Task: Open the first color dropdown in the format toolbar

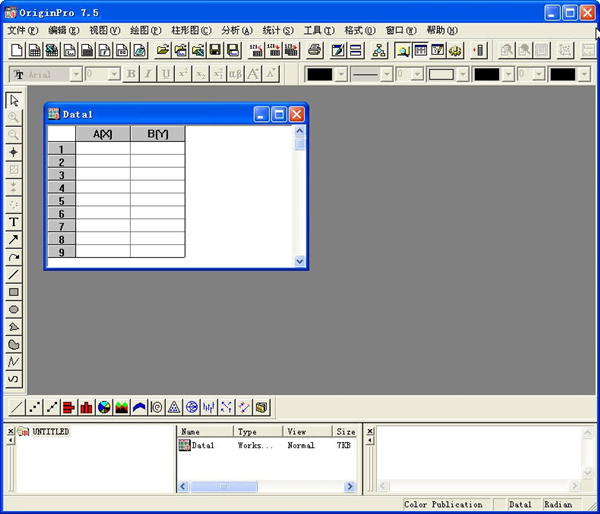Action: tap(341, 74)
